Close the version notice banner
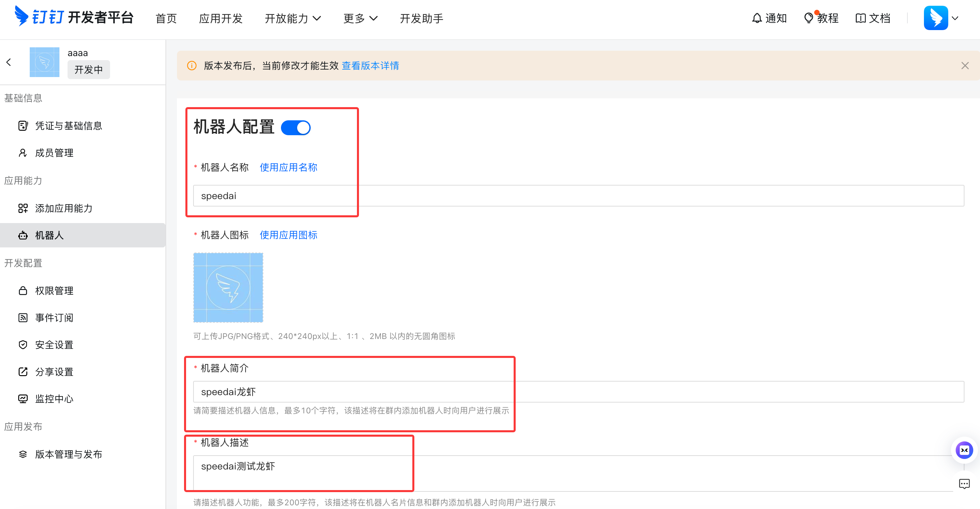980x509 pixels. (965, 66)
